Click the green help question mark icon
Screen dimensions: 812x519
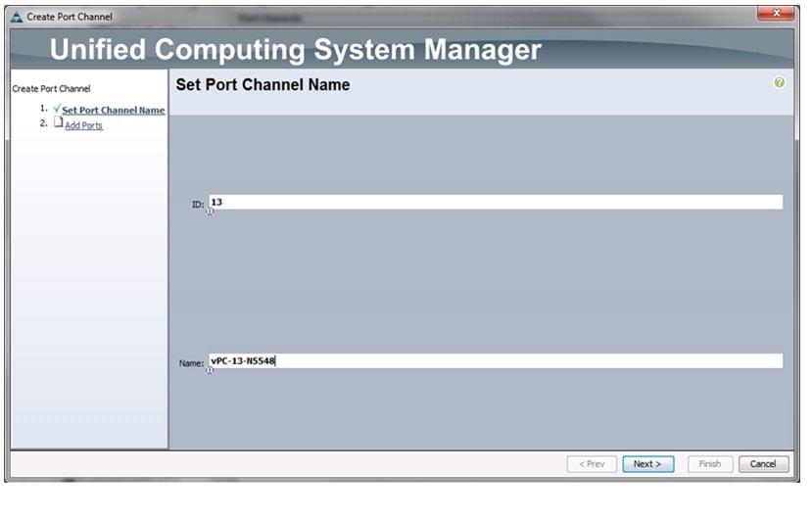point(779,83)
